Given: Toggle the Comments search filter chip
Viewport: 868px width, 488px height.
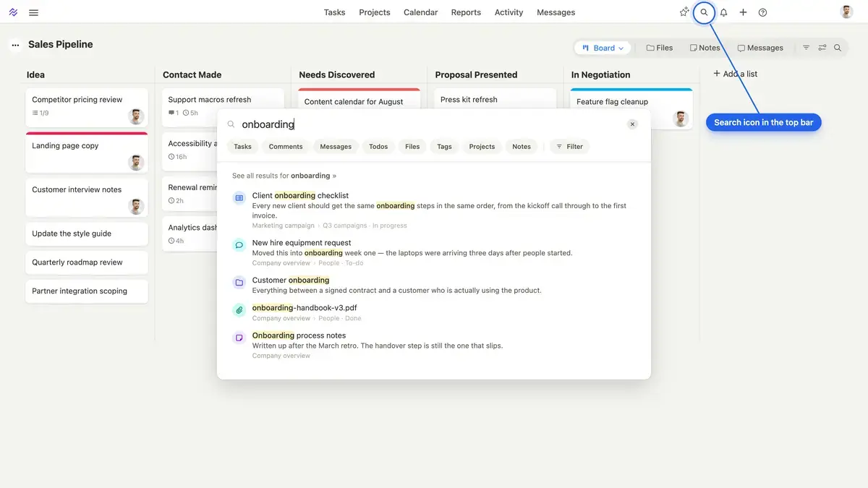Looking at the screenshot, I should click(x=286, y=146).
